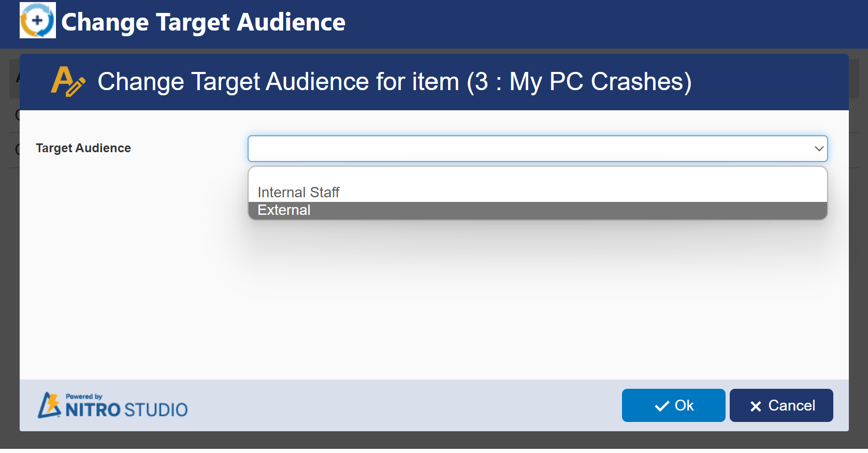The image size is (868, 453).
Task: Click the Nitro Studio lightning logo icon
Action: [49, 405]
